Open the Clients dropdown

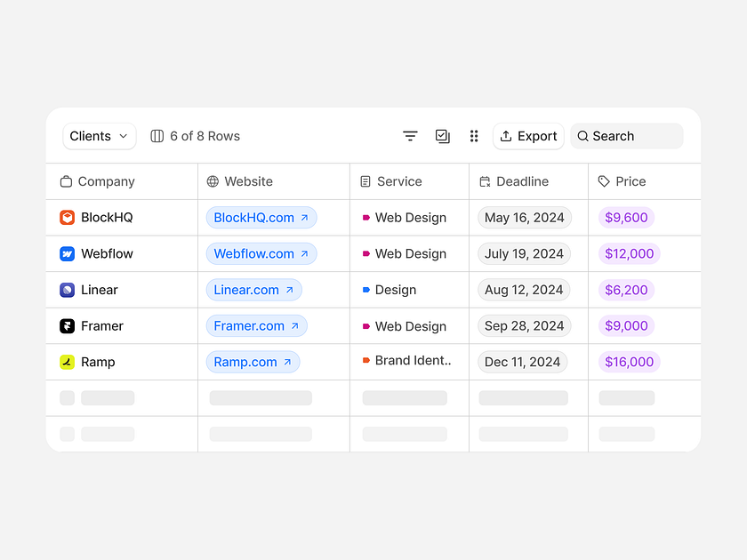point(99,136)
